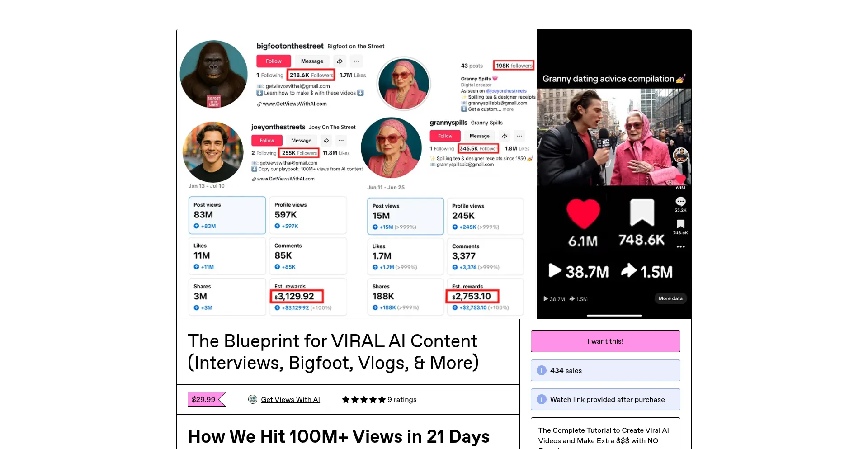Open the three-dot menu on grannyspills profile
The image size is (868, 449).
coord(519,136)
